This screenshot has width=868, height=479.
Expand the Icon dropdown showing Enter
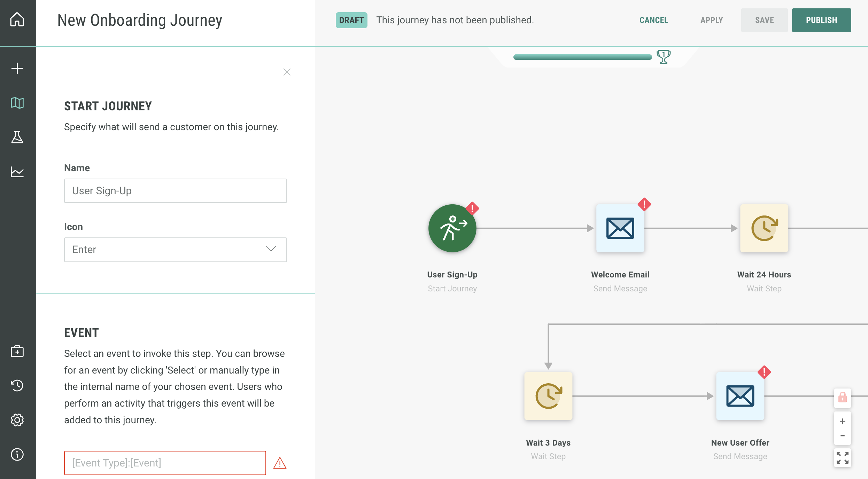click(x=175, y=250)
